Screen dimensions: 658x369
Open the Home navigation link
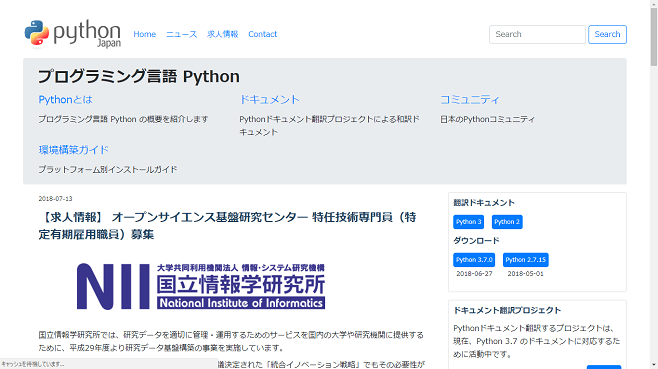(145, 34)
